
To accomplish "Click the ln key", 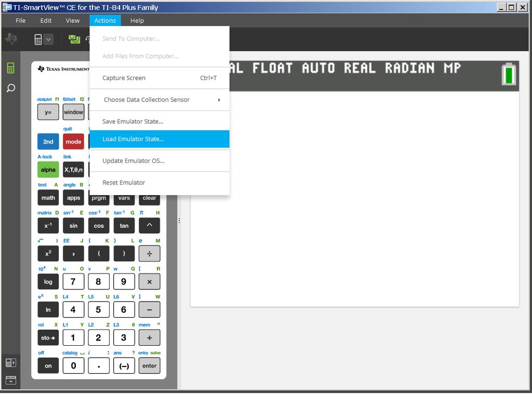I will pyautogui.click(x=48, y=309).
